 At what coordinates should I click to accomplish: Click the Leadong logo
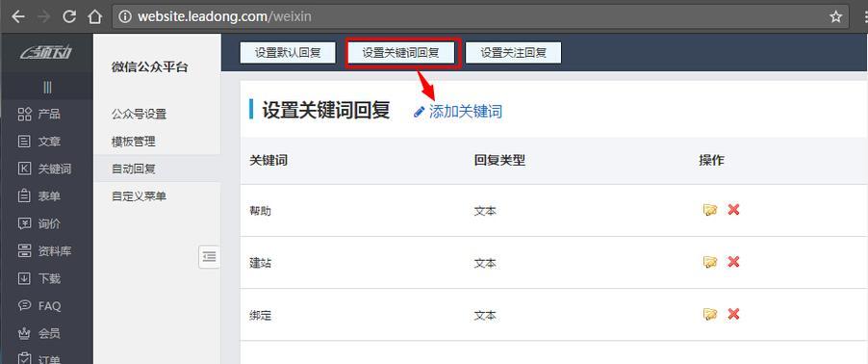click(x=46, y=53)
